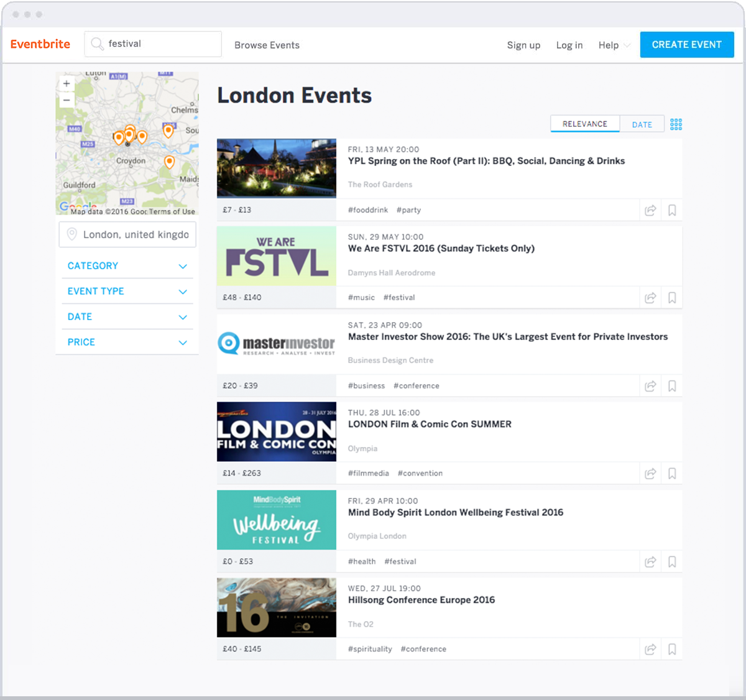Viewport: 746px width, 700px height.
Task: Click the We Are FSTVL thumbnail
Action: pos(277,256)
